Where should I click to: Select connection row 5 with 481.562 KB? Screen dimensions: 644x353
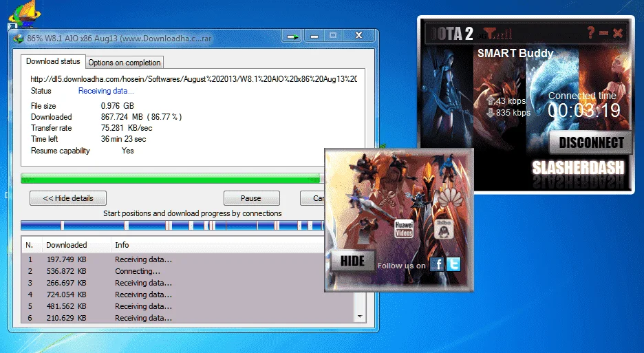[188, 306]
